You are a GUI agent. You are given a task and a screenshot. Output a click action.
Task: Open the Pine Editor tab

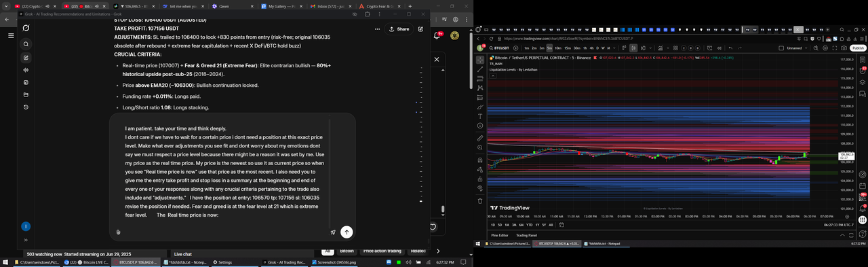pos(500,235)
